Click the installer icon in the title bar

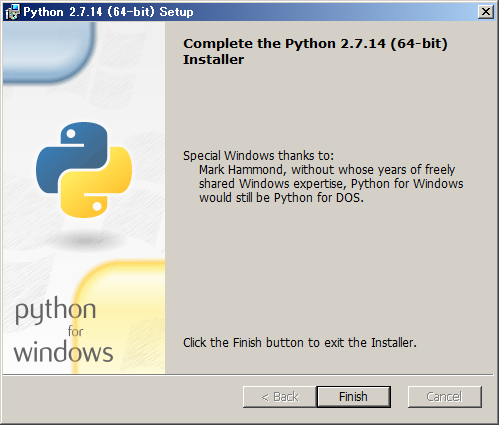pyautogui.click(x=12, y=12)
